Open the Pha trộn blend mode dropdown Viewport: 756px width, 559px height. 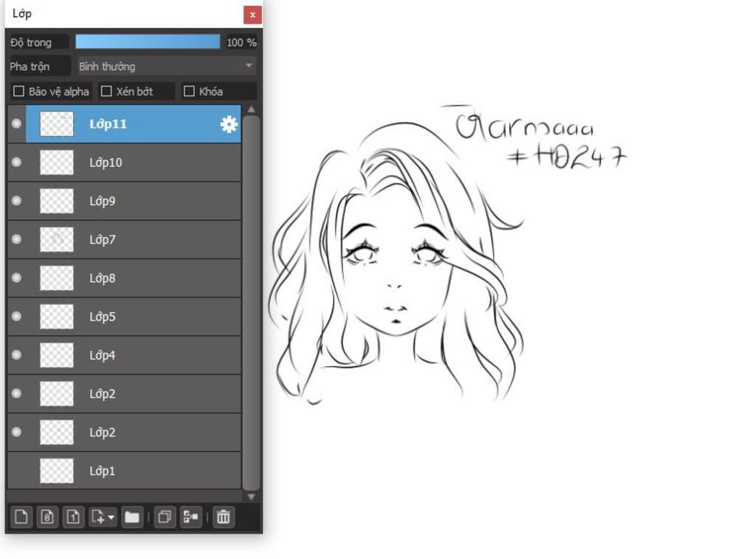click(166, 66)
